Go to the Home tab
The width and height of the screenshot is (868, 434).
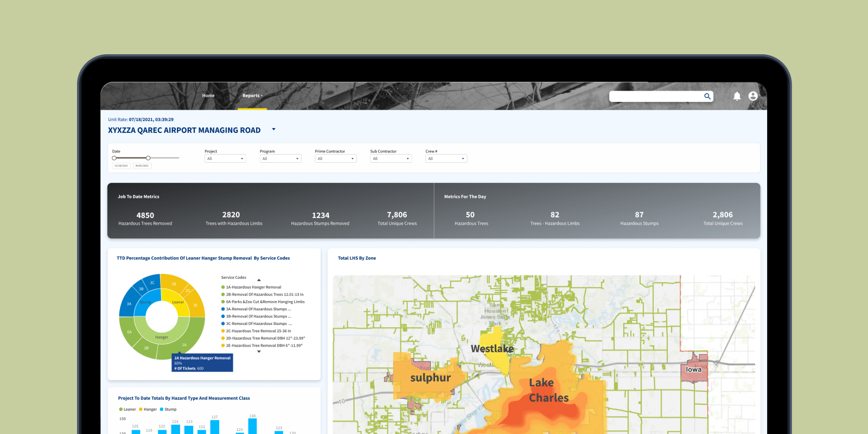[208, 95]
